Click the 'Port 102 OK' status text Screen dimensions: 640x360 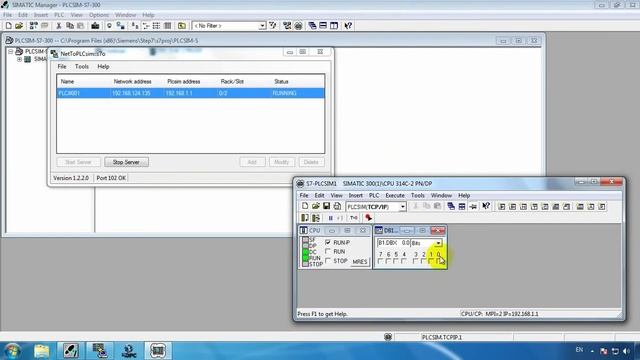[x=111, y=178]
